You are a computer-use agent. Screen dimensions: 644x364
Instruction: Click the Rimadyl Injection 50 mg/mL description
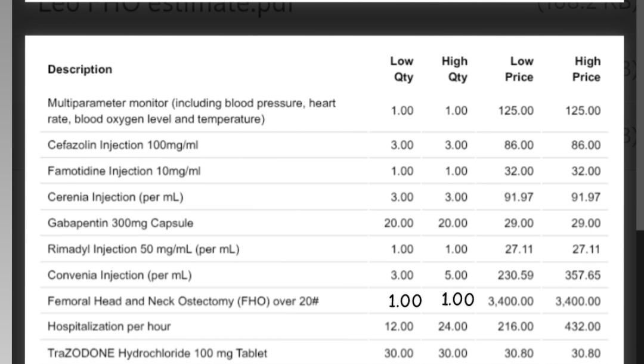[143, 249]
